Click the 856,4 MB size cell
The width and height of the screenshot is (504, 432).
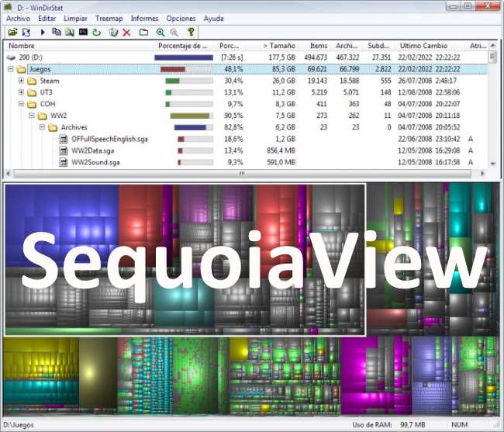point(281,150)
